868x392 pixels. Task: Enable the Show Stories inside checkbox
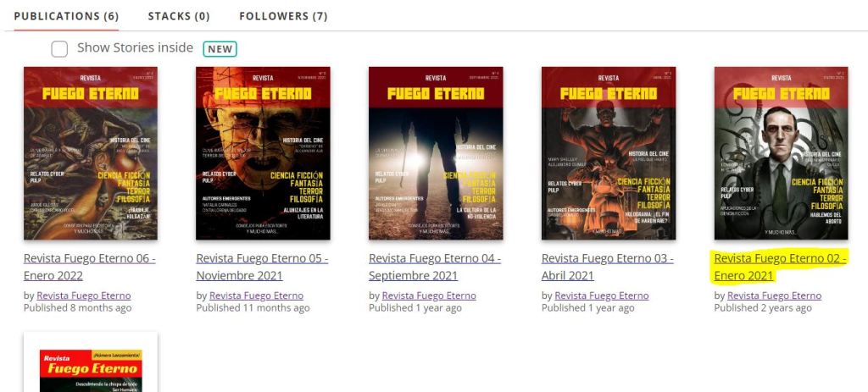(x=59, y=48)
